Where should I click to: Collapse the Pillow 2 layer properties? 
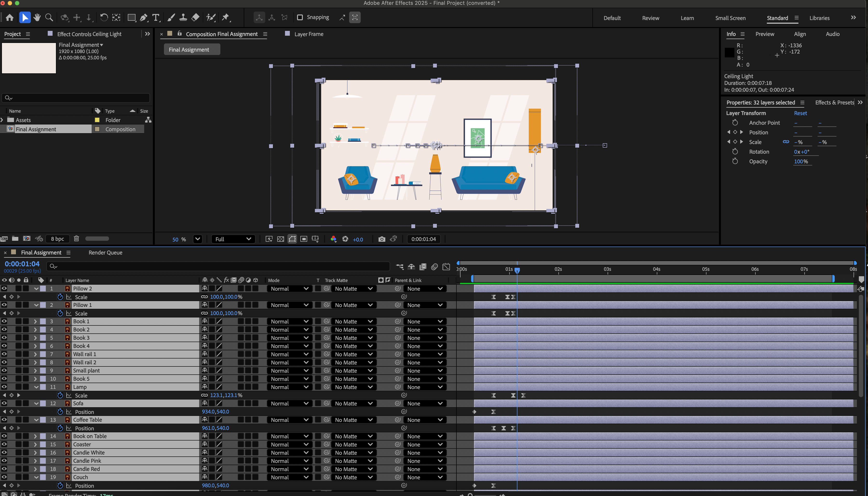point(36,289)
